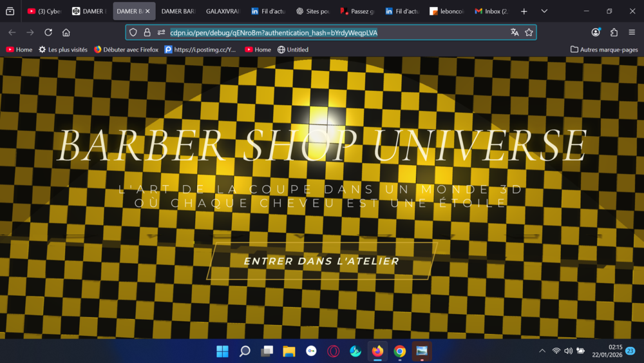Expand the list all tabs chevron

click(x=544, y=11)
